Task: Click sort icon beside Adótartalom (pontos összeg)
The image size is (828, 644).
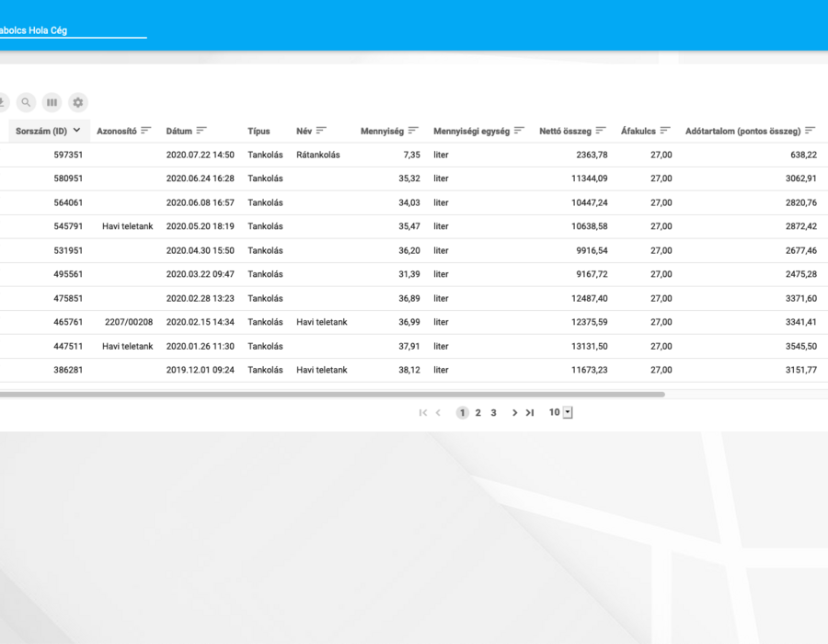Action: coord(811,131)
